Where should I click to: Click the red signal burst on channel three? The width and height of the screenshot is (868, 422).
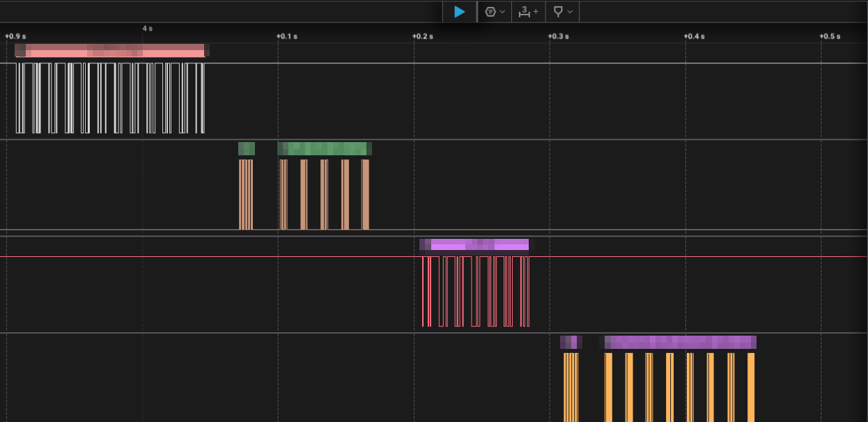coord(476,292)
